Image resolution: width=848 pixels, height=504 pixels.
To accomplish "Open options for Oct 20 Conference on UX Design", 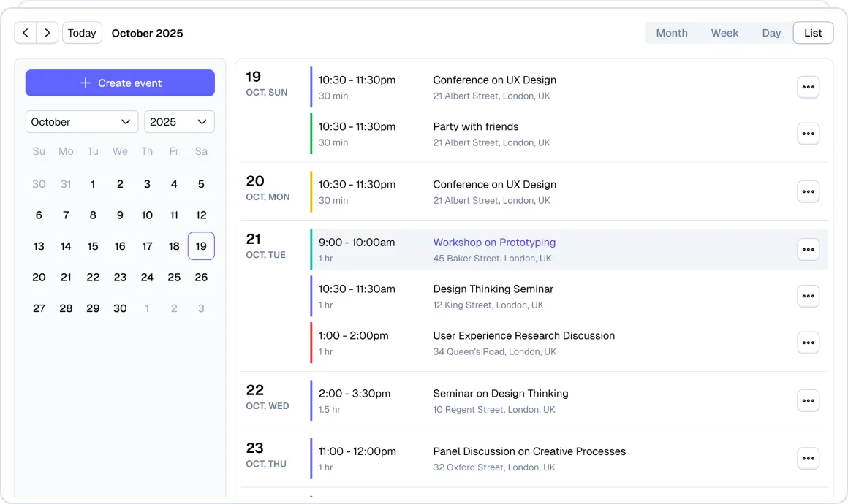I will point(808,192).
